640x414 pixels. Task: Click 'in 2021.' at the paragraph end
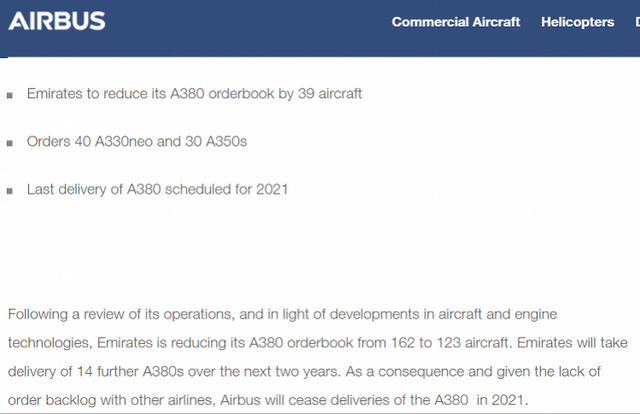tap(502, 400)
